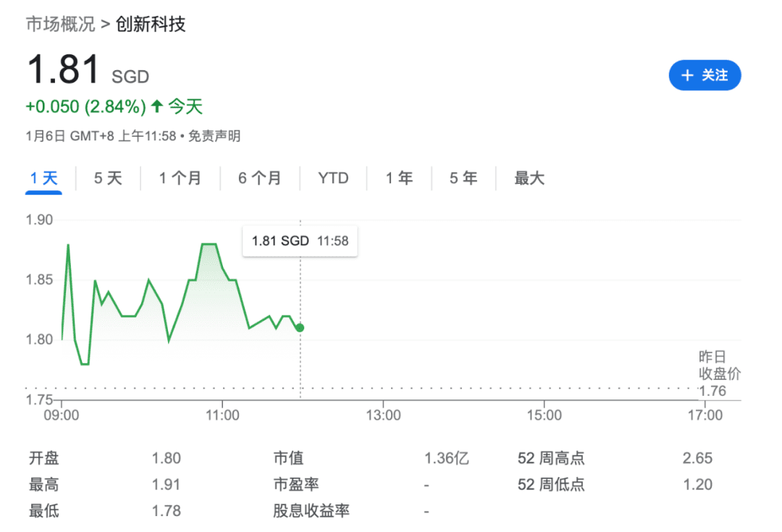782x532 pixels.
Task: Switch to the 1 个月 tab
Action: pos(180,178)
